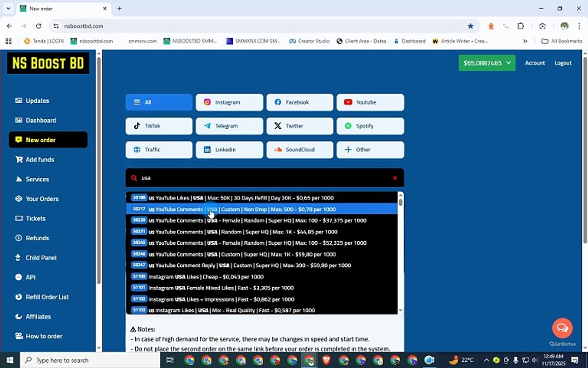
Task: Select service 50220 YouTube Comments Female
Action: click(x=262, y=220)
